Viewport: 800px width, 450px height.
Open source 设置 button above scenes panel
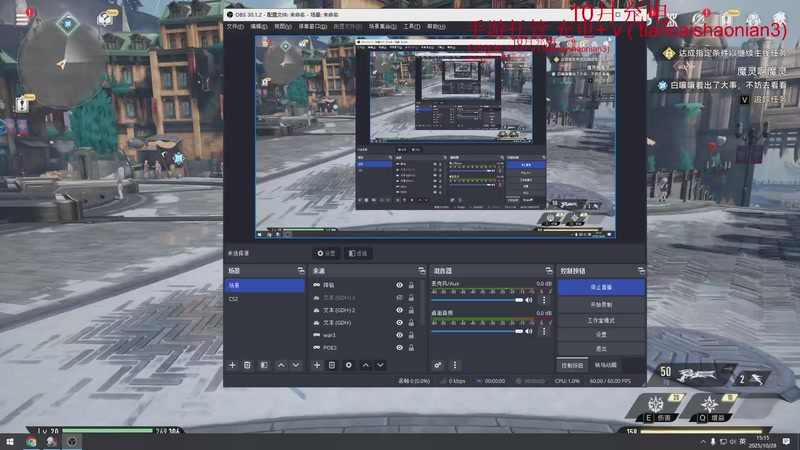pyautogui.click(x=326, y=253)
